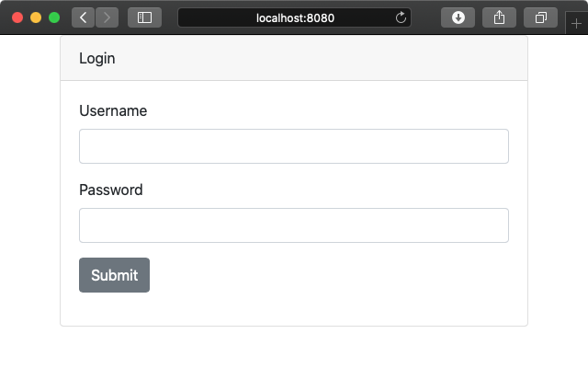The width and height of the screenshot is (588, 368).
Task: Submit the login form
Action: 114,275
